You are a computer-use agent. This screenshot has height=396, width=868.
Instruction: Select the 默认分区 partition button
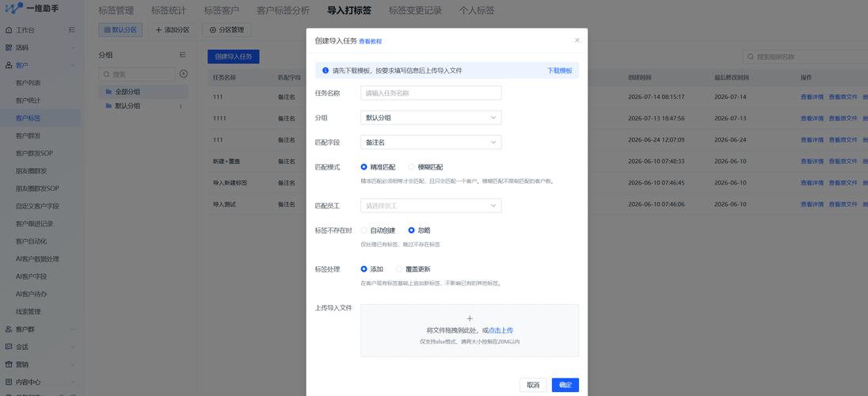pos(120,30)
